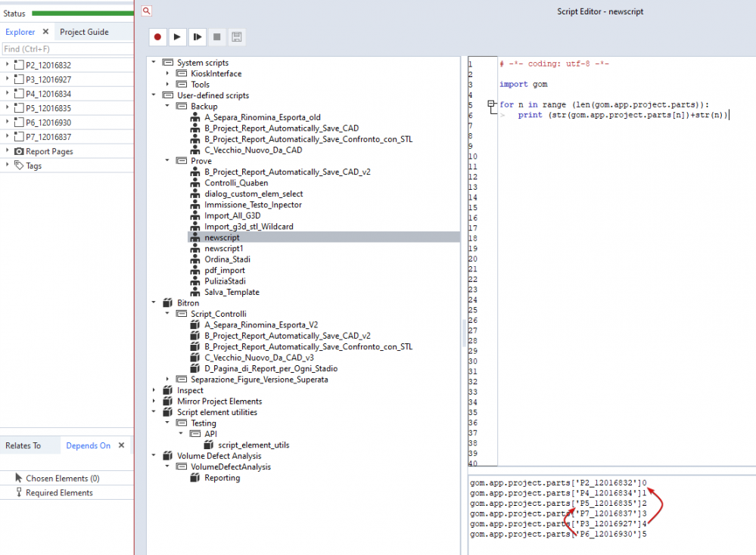Switch to the Project Guide tab
Viewport: 756px width, 555px height.
click(84, 32)
